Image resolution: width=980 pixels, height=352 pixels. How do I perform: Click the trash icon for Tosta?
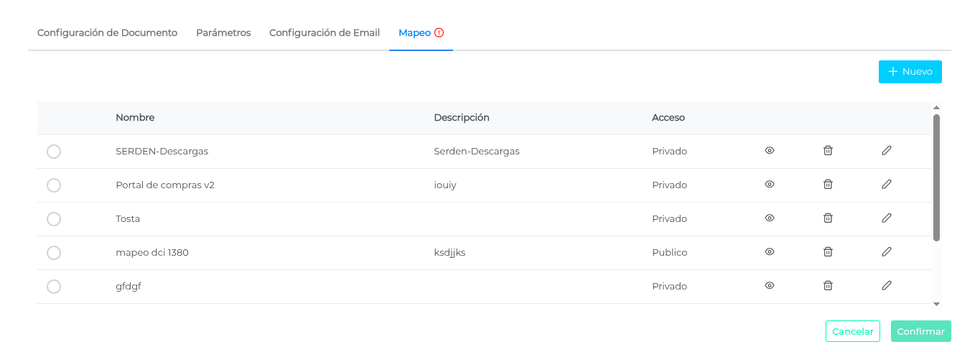tap(828, 218)
